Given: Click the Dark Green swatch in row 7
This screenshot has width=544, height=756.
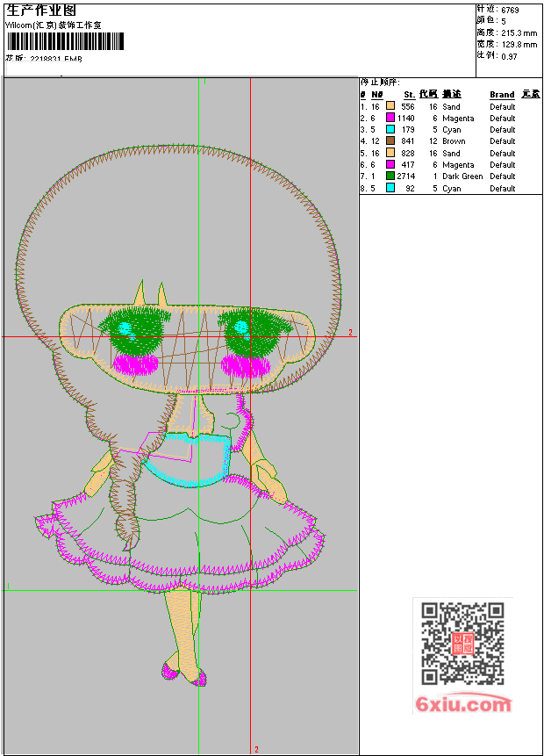Looking at the screenshot, I should tap(390, 176).
